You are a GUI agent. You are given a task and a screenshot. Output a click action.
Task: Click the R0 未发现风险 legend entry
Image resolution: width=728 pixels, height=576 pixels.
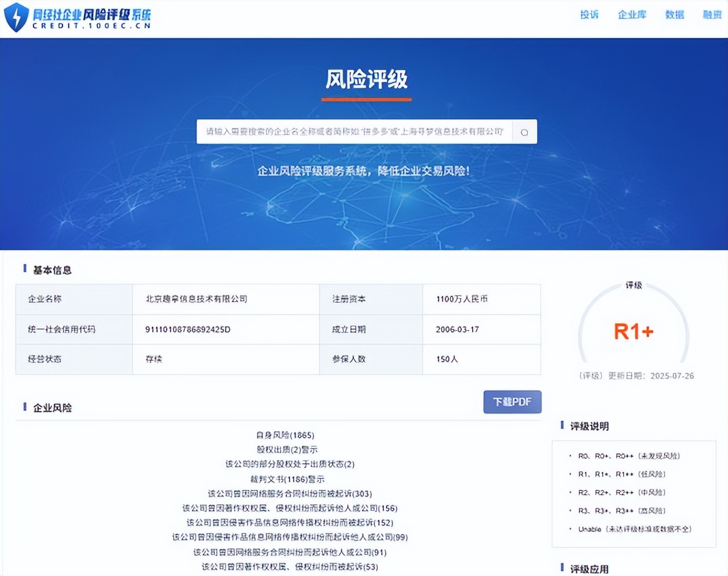click(629, 456)
